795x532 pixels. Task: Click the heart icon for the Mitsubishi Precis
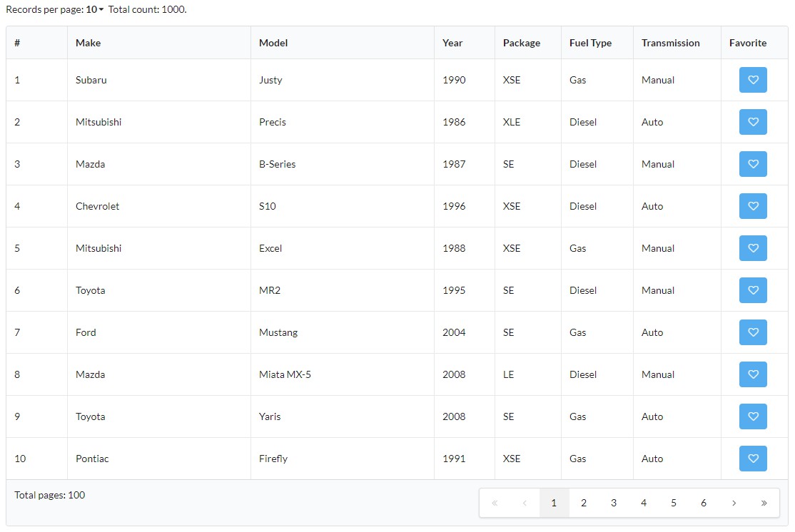pos(753,122)
